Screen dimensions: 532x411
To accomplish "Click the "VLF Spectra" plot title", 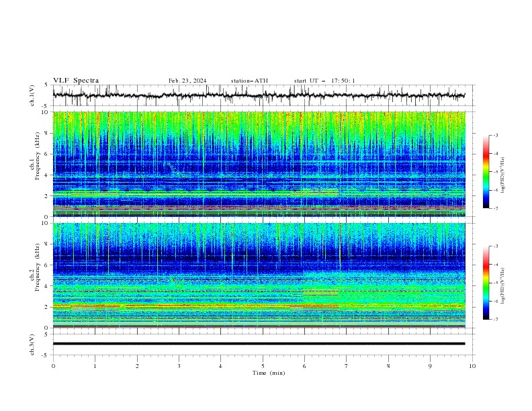I will click(76, 81).
